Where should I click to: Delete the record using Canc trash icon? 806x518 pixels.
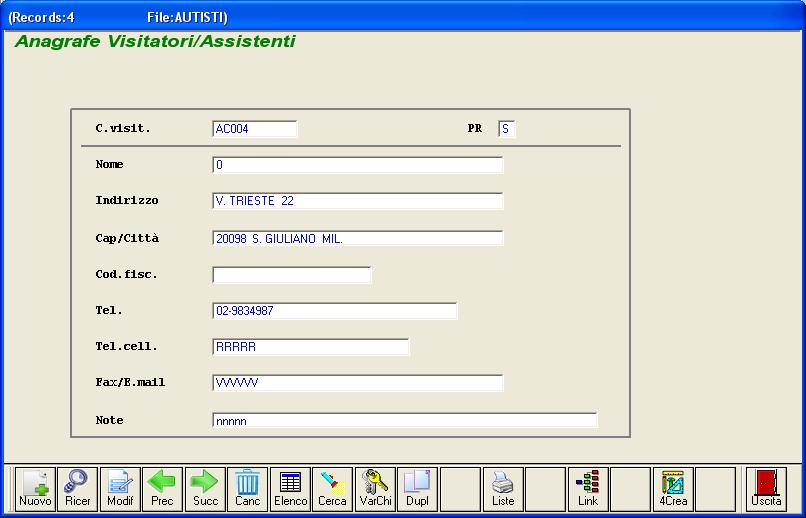(247, 489)
